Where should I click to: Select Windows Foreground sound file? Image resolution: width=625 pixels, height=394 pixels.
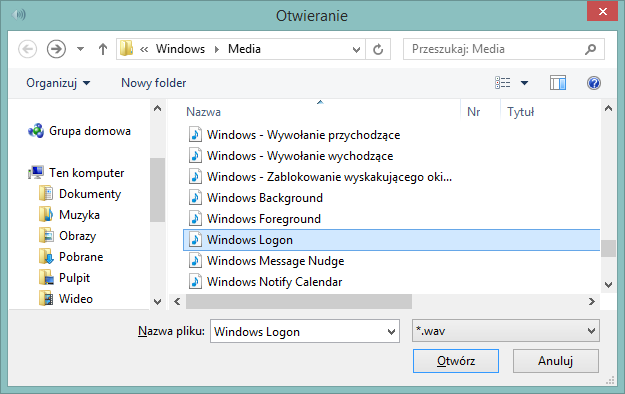coord(263,219)
